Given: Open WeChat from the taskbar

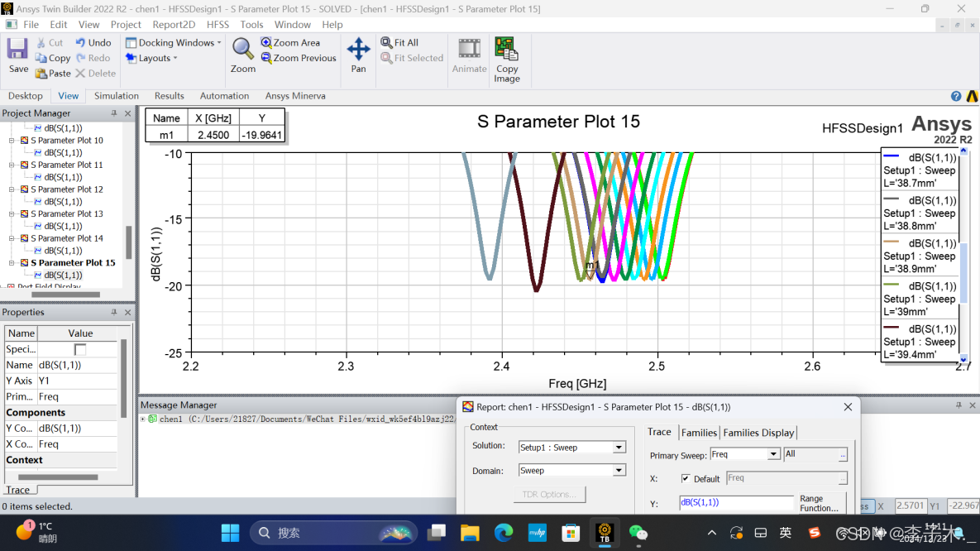Looking at the screenshot, I should pyautogui.click(x=638, y=533).
